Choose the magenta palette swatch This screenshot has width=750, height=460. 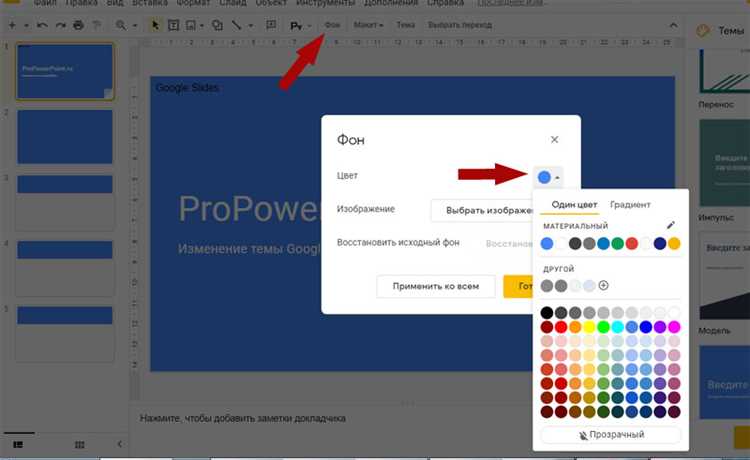674,327
